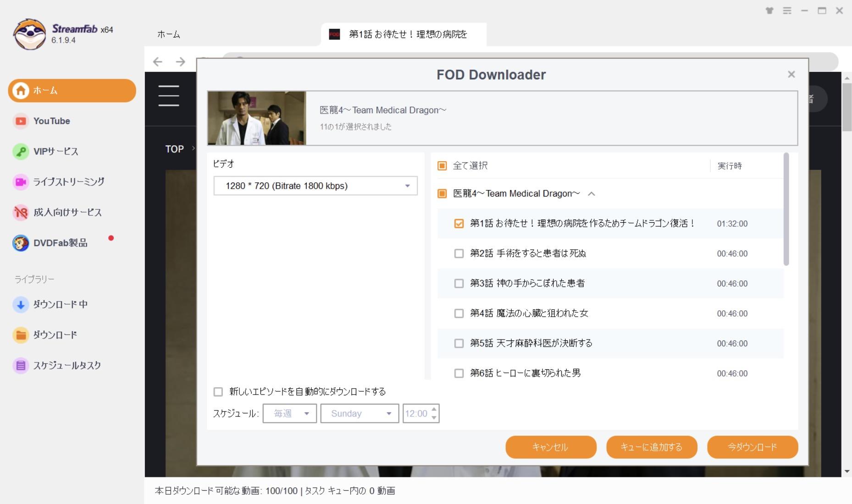Collapse the 医龍4 season episode list
The image size is (852, 504).
pyautogui.click(x=592, y=194)
